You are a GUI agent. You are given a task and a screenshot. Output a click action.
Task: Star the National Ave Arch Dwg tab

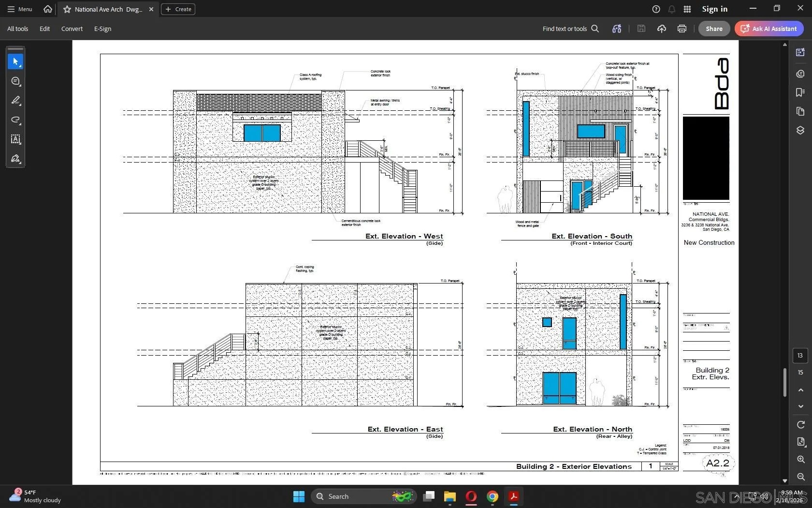tap(67, 9)
